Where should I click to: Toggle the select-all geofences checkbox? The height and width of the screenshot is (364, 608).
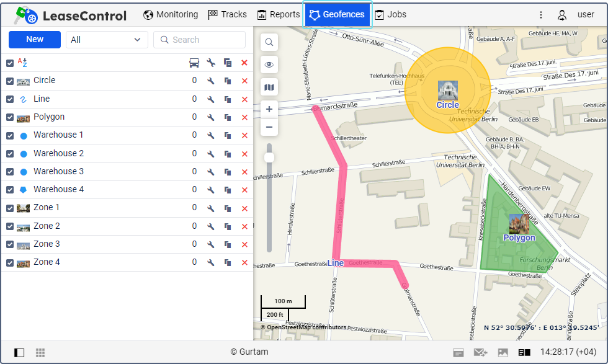point(10,63)
